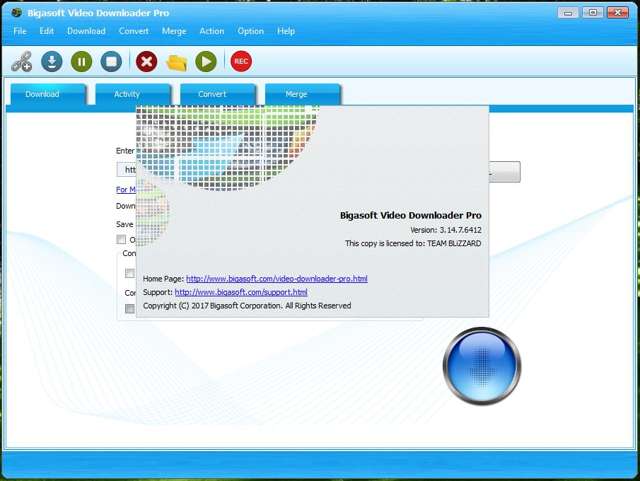Click the paste URL link icon
640x481 pixels.
click(x=21, y=62)
